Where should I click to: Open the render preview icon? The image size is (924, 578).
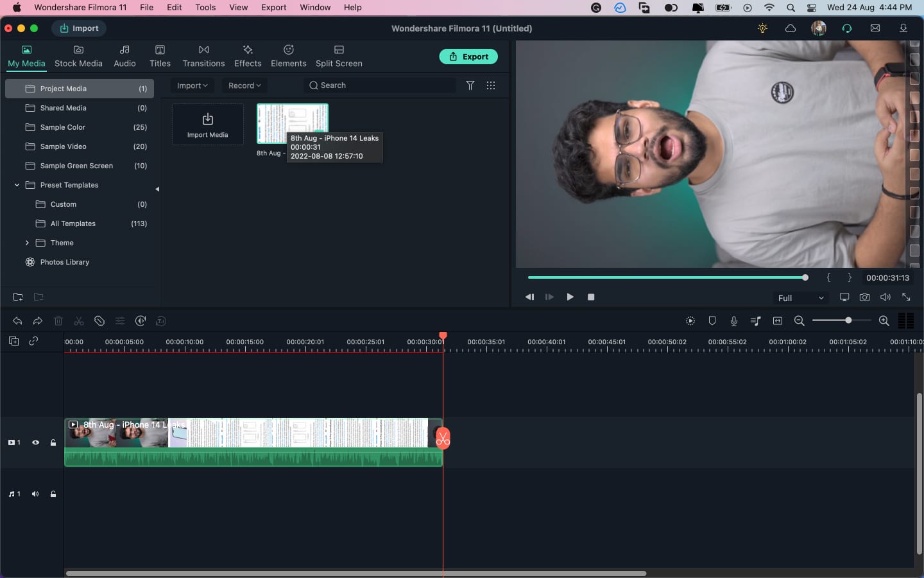pyautogui.click(x=690, y=321)
